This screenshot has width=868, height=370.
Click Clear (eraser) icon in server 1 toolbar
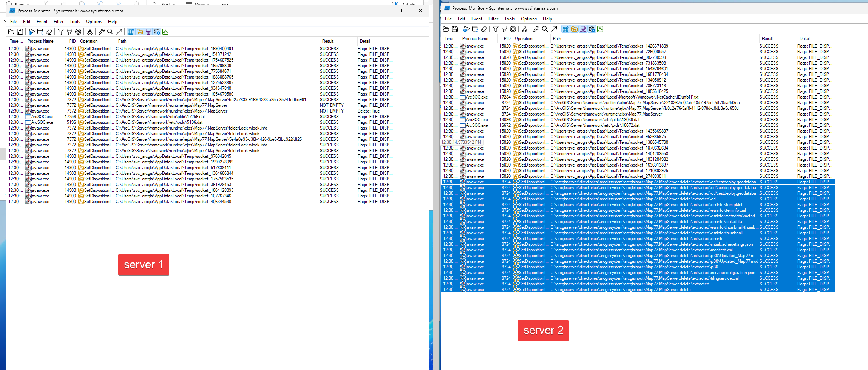coord(49,32)
